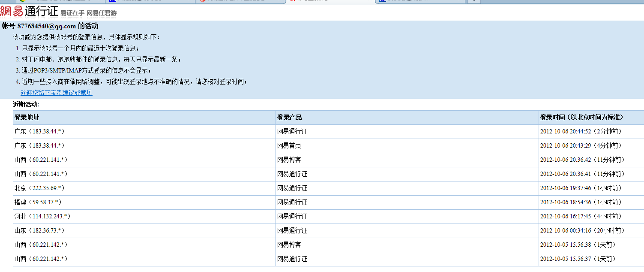Screen dimensions: 644x272
Task: Click the address 北京（222.35.69.*）
Action: pos(39,188)
